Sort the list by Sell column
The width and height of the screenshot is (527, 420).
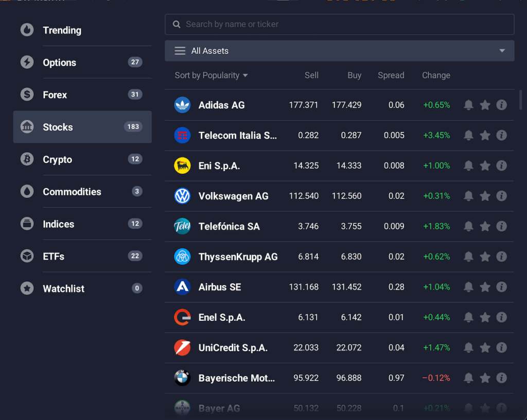tap(311, 75)
